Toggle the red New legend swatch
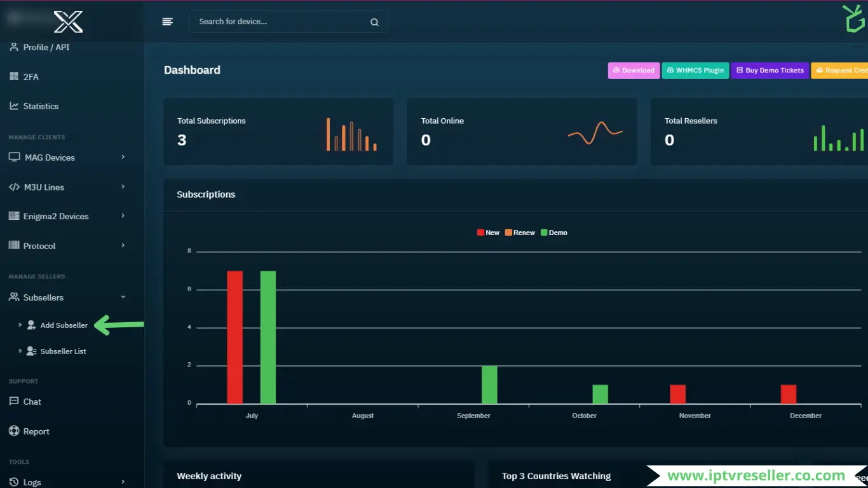This screenshot has height=488, width=868. (480, 233)
